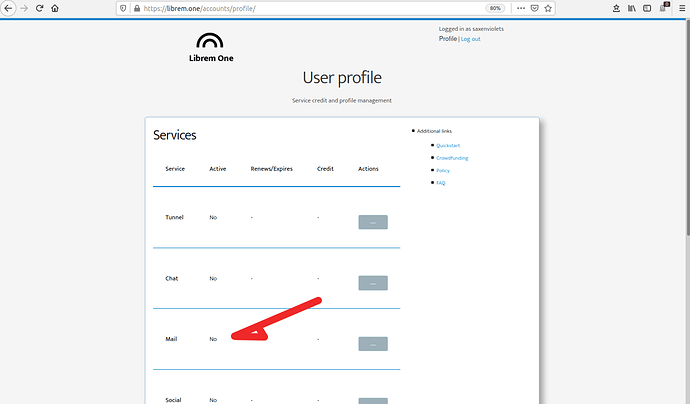Click Service credit and profile management subtitle
The width and height of the screenshot is (690, 404).
pyautogui.click(x=342, y=101)
